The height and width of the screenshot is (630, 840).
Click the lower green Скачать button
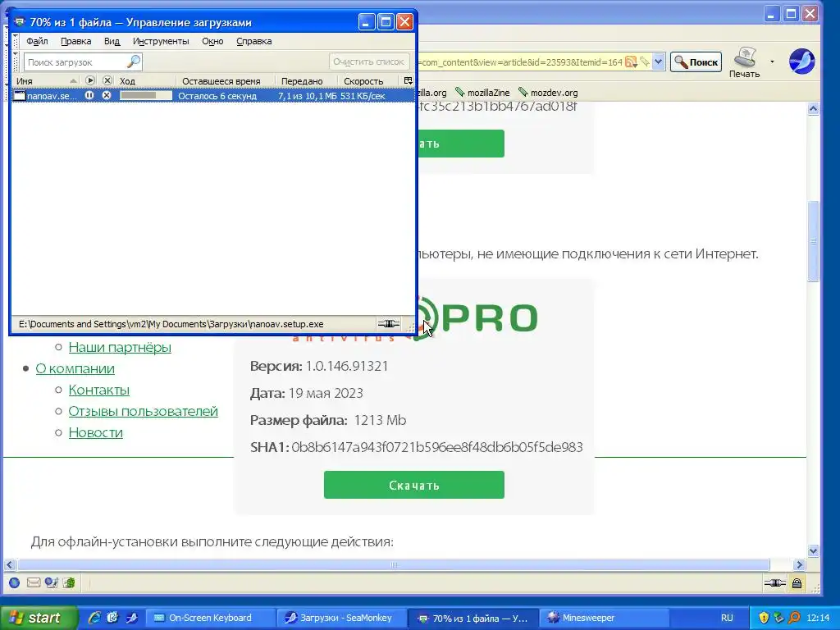tap(414, 485)
